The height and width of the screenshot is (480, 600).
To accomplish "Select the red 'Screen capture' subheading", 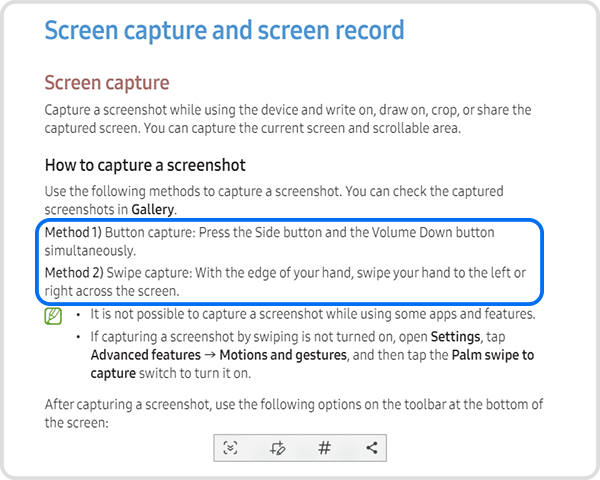I will (107, 82).
